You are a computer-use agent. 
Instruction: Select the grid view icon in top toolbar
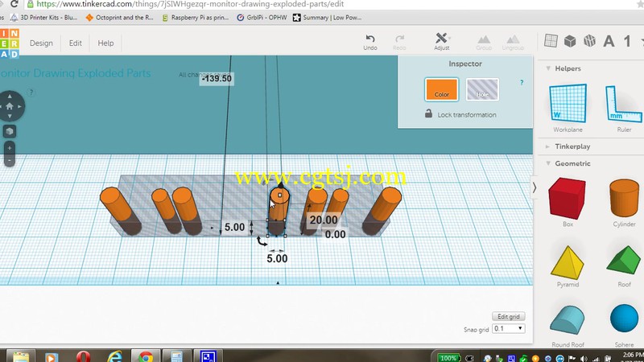pos(551,41)
